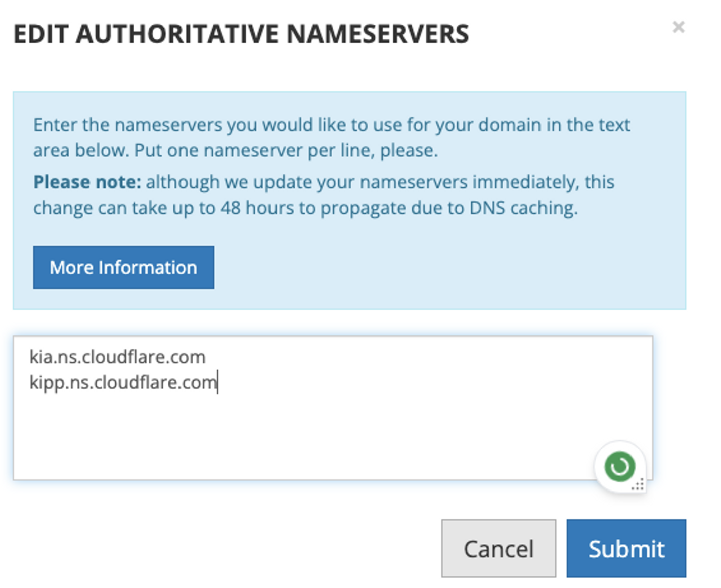Click the green Grammarly icon in the text area

[x=619, y=467]
